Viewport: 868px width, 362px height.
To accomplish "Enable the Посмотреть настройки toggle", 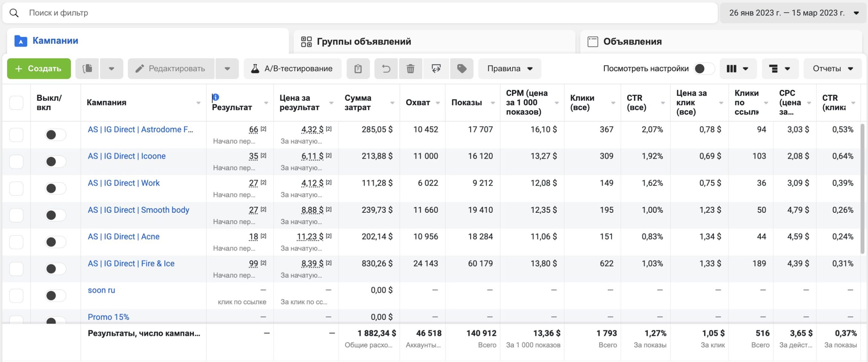I will pos(704,69).
